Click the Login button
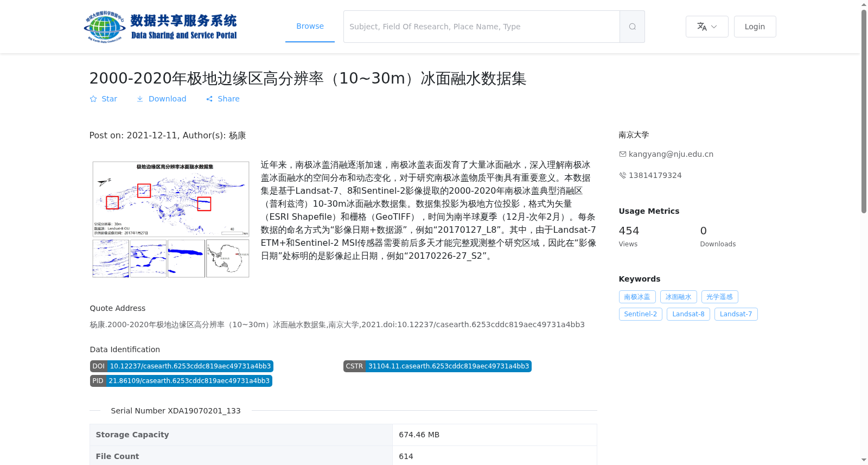The image size is (868, 465). coord(755,27)
